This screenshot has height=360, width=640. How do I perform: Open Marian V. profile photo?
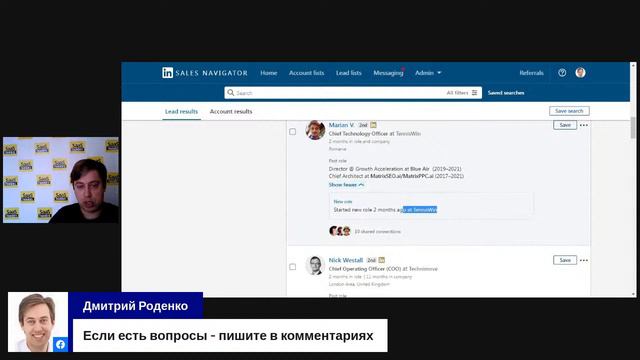(315, 130)
